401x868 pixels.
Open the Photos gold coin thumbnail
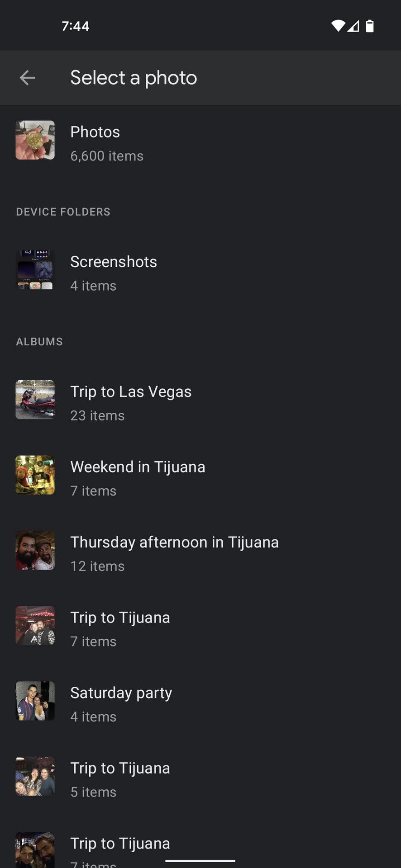pos(35,140)
